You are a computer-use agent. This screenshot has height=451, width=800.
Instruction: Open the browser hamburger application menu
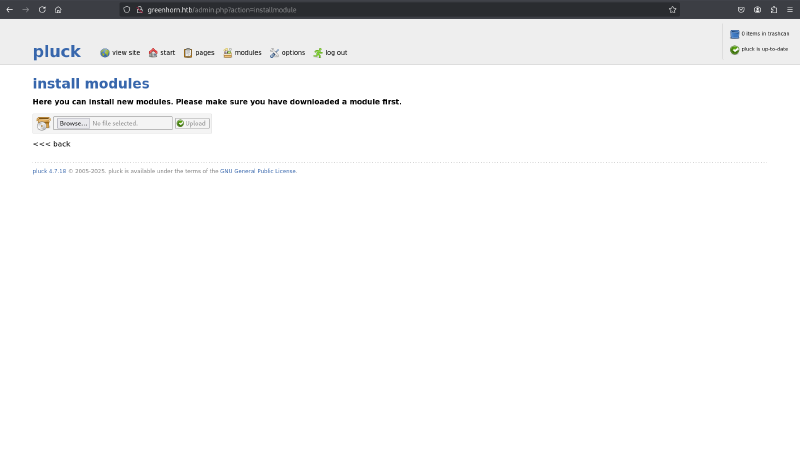coord(790,9)
